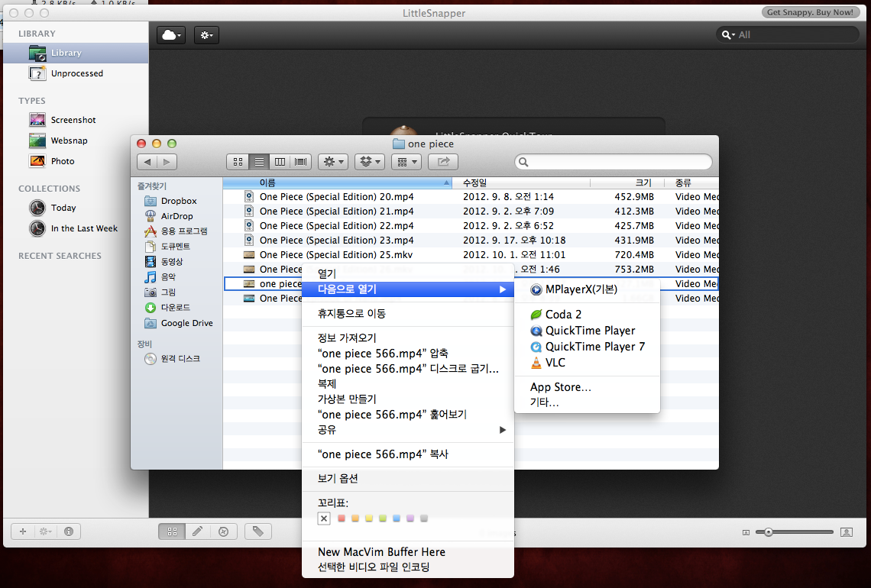Open the cloud upload menu in LittleSnapper
This screenshot has height=588, width=871.
[171, 35]
